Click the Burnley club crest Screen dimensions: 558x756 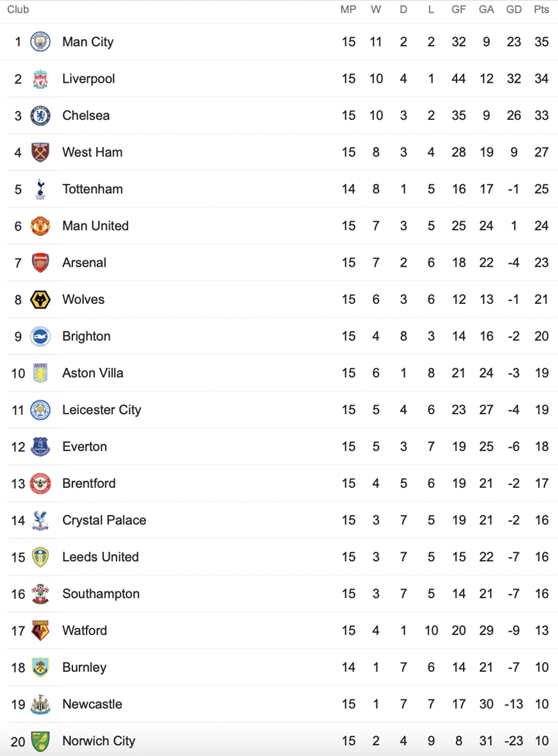(40, 668)
